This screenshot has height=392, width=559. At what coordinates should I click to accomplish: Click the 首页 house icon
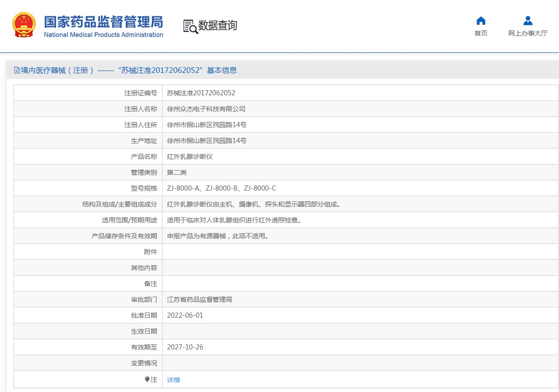pyautogui.click(x=481, y=21)
